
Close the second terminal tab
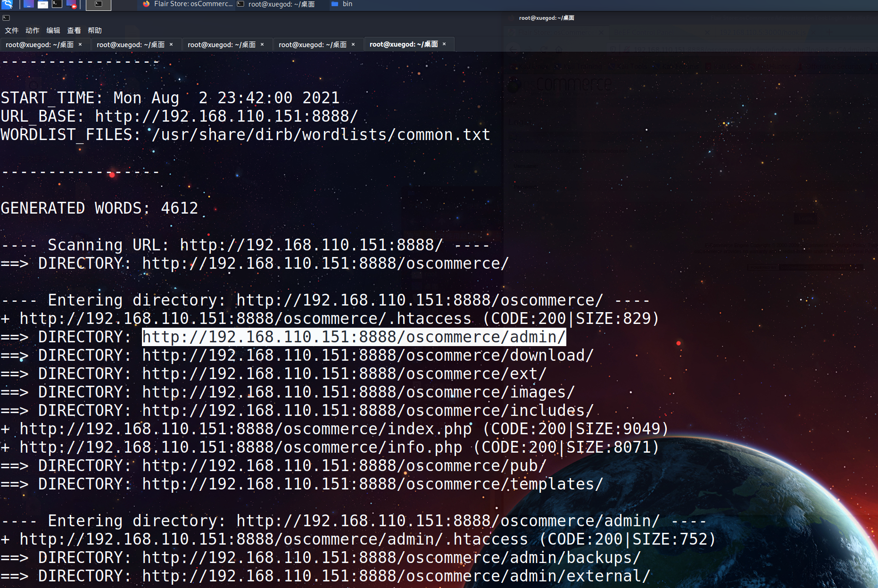[171, 44]
